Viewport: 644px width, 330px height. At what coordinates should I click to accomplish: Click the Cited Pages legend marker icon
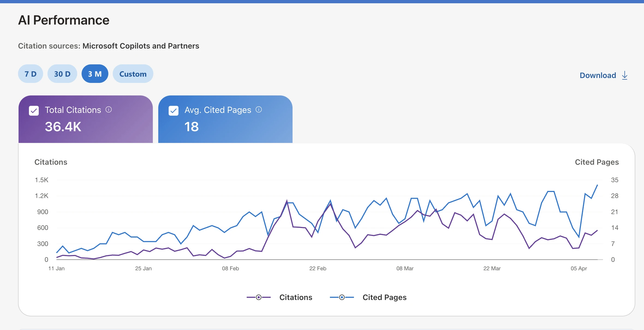(342, 297)
